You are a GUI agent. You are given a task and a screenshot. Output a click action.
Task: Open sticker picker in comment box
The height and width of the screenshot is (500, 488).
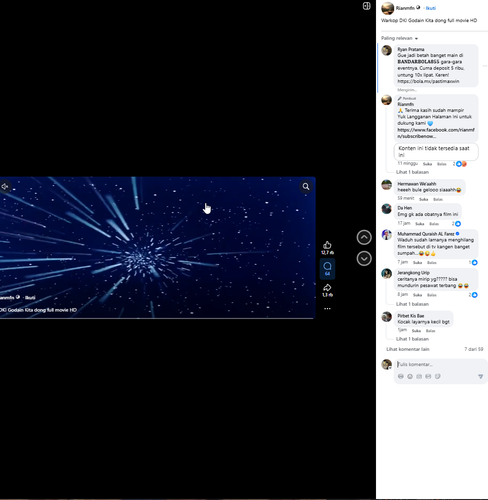[438, 376]
